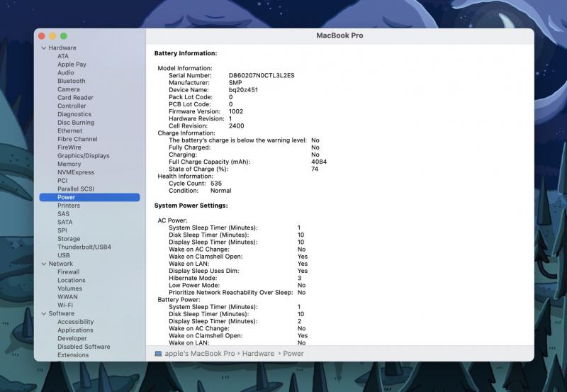Select Accessibility under Software

pyautogui.click(x=76, y=322)
